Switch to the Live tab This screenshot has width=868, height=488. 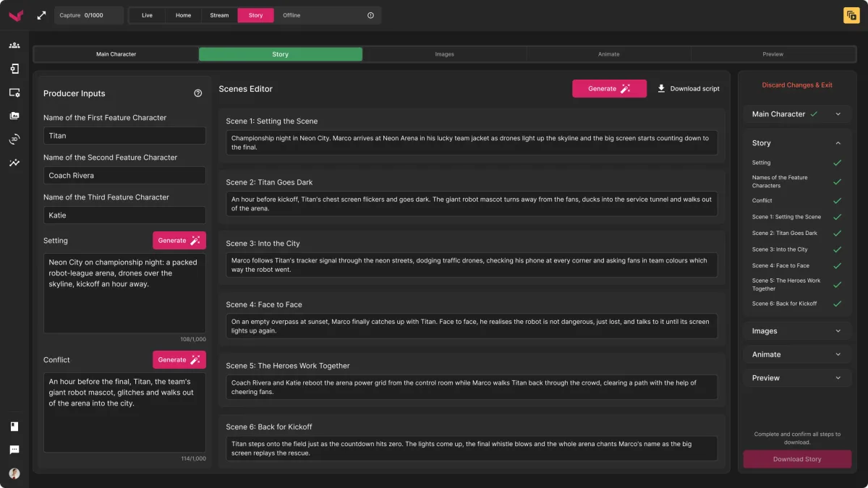pyautogui.click(x=147, y=15)
